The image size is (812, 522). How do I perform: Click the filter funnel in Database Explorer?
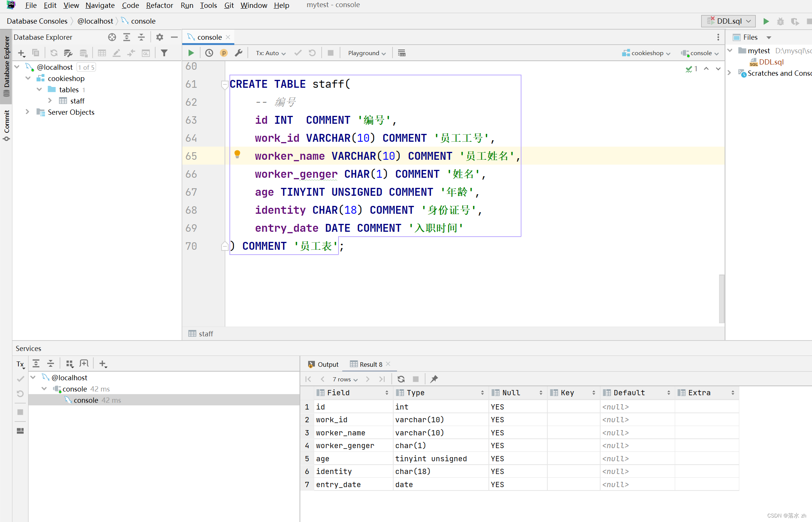tap(164, 53)
